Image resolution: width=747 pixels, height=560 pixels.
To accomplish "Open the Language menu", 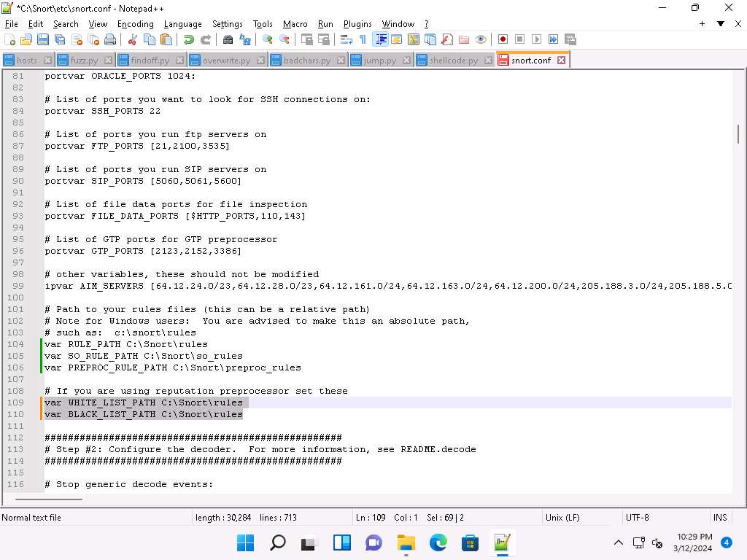I will click(x=182, y=24).
